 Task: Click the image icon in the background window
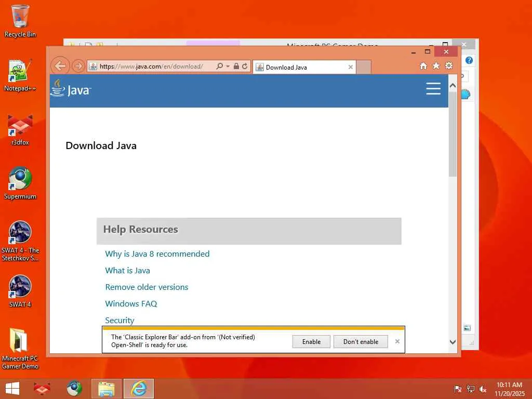tap(467, 328)
